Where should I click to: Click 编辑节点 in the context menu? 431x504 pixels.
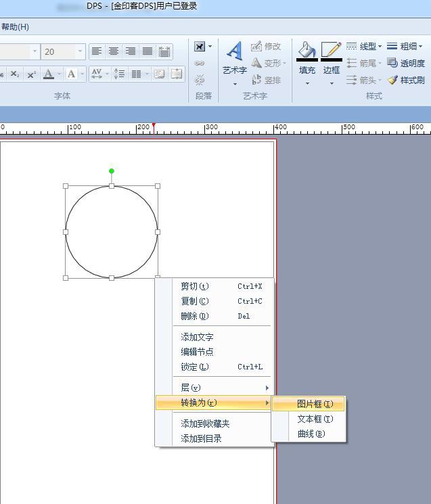point(197,352)
